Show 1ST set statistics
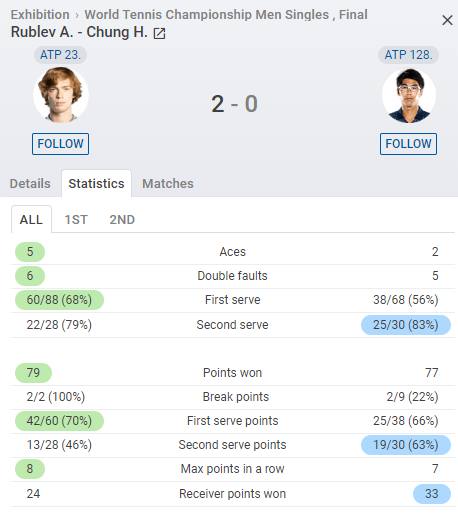 coord(76,220)
